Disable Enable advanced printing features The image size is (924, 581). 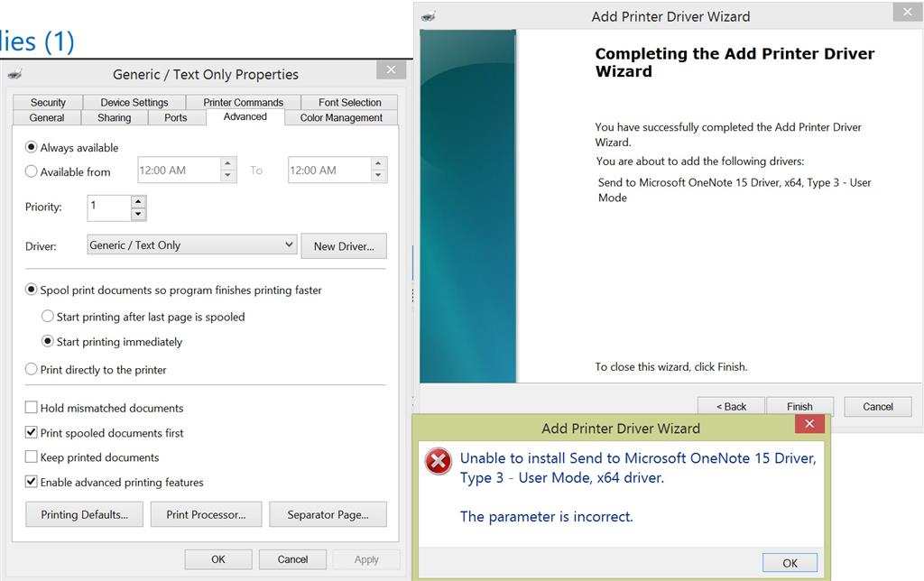coord(30,481)
